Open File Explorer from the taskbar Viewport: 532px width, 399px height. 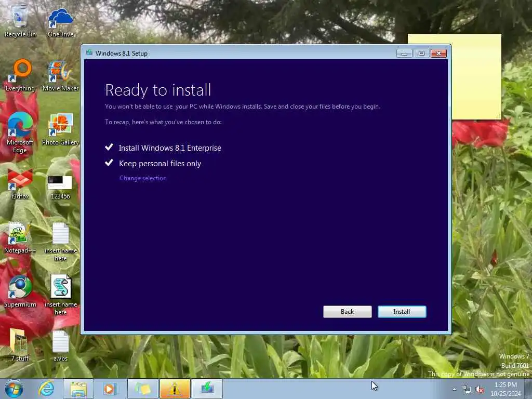(78, 389)
